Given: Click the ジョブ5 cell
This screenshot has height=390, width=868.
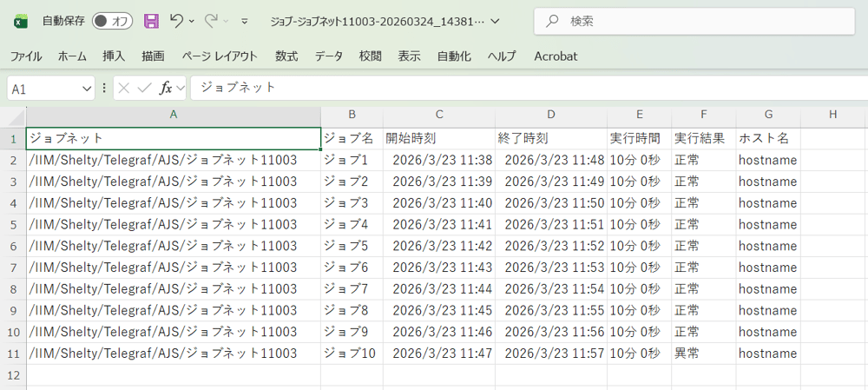Looking at the screenshot, I should coord(352,246).
